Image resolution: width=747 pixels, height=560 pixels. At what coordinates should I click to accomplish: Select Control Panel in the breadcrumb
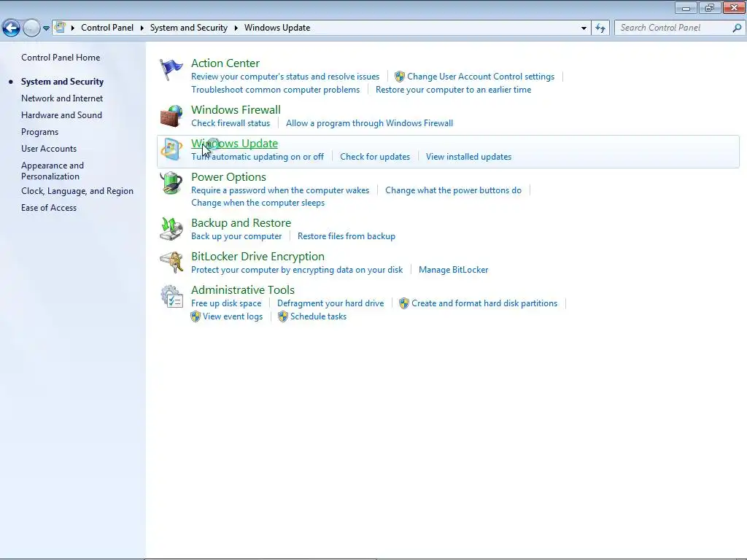[x=107, y=28]
